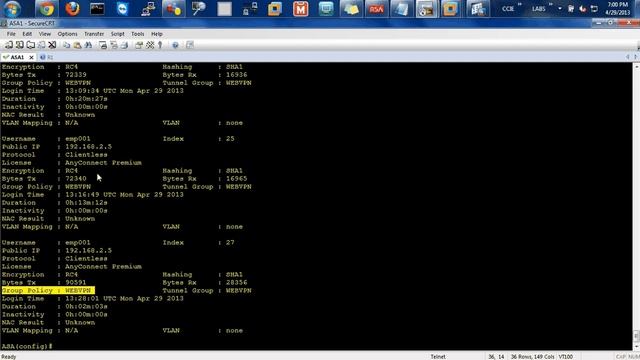Open Firefox from the taskbar
Screen dimensions: 640x360
[72, 9]
